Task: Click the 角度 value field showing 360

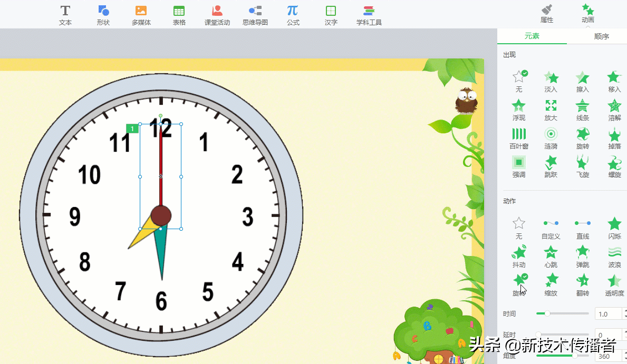Action: pos(608,356)
